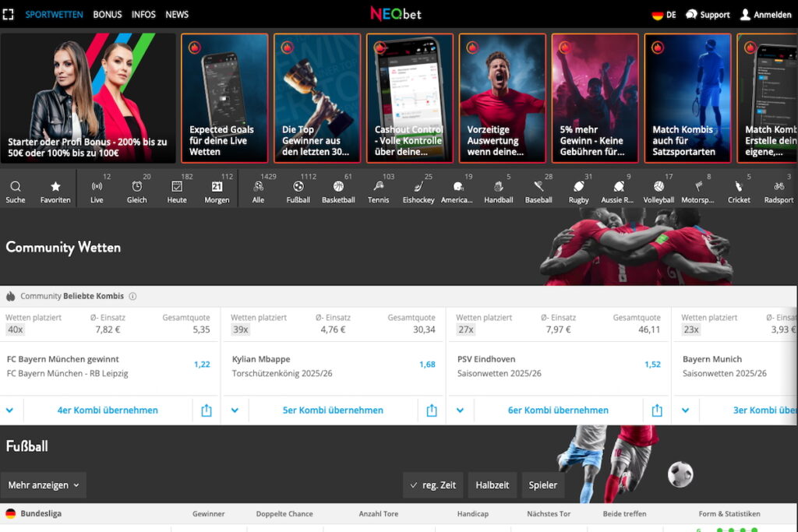Screen dimensions: 798x532
Task: Open the Mehr anzeigen dropdown
Action: point(44,485)
